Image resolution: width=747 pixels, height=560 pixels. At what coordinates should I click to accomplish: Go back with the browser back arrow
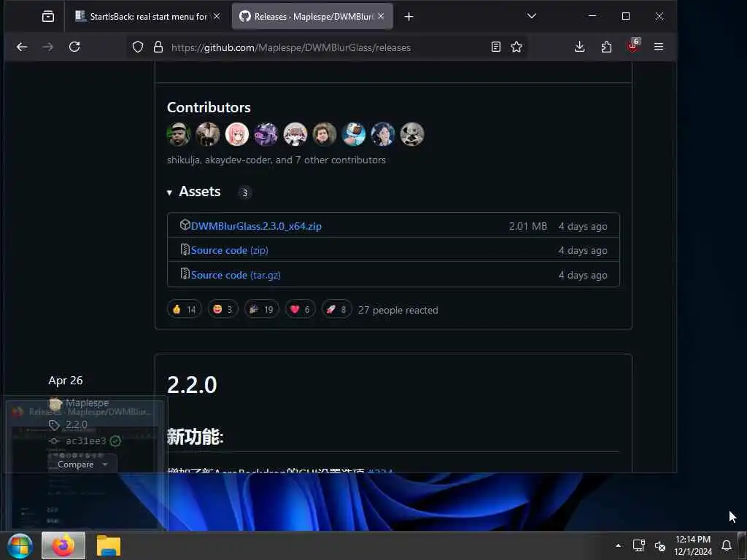(22, 47)
